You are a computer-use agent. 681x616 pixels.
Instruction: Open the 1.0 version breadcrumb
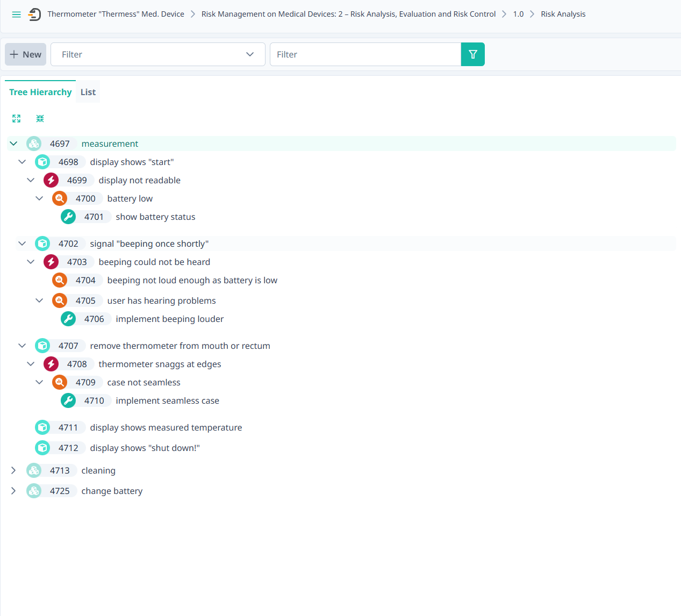[518, 14]
